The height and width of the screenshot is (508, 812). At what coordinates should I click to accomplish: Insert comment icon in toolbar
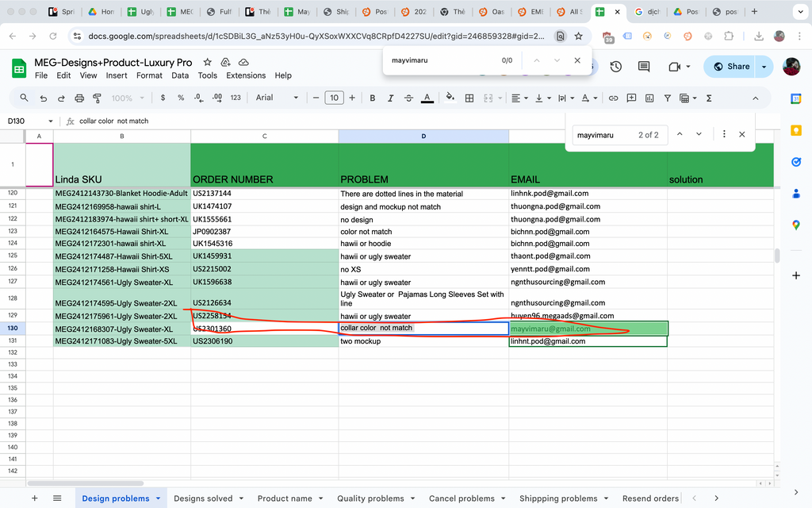631,98
